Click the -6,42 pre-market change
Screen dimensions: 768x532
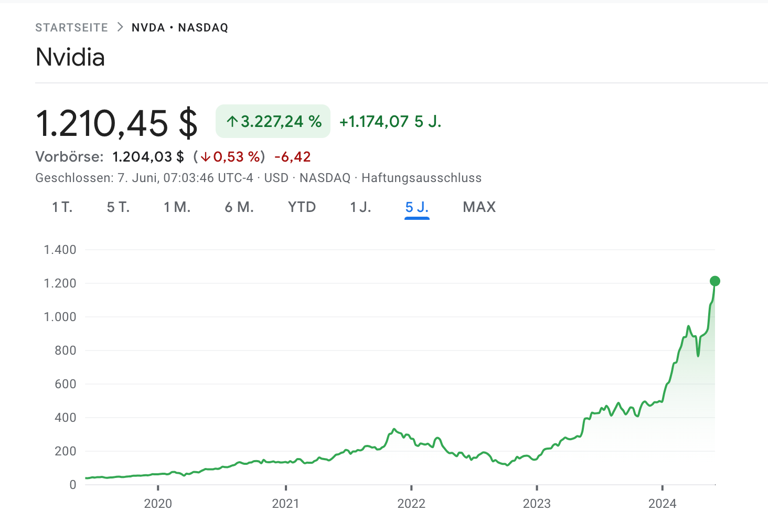pos(293,157)
